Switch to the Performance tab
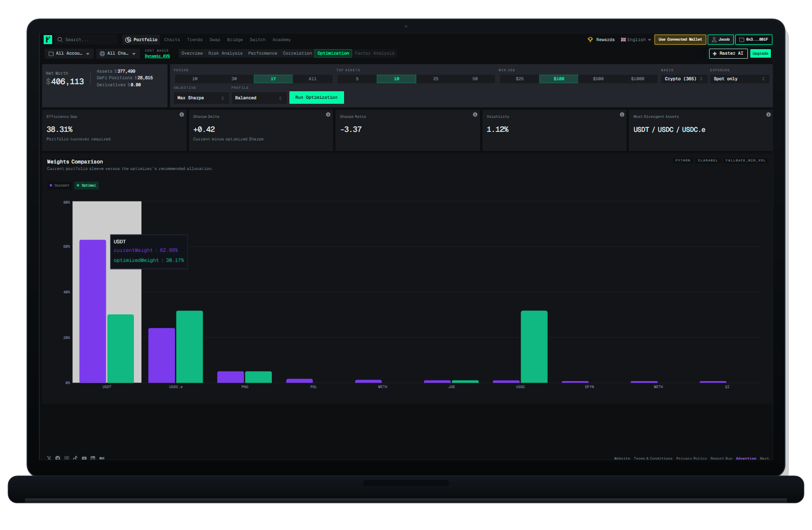812x530 pixels. 262,53
